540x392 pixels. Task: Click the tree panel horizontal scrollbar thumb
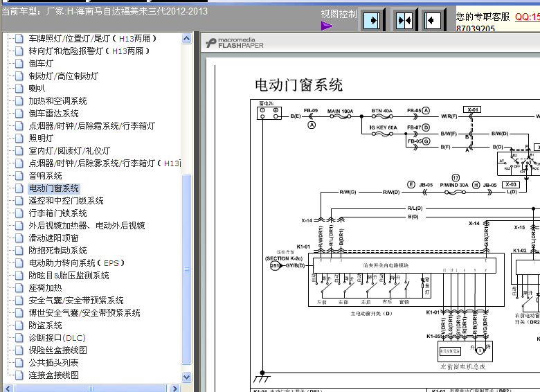pyautogui.click(x=91, y=389)
